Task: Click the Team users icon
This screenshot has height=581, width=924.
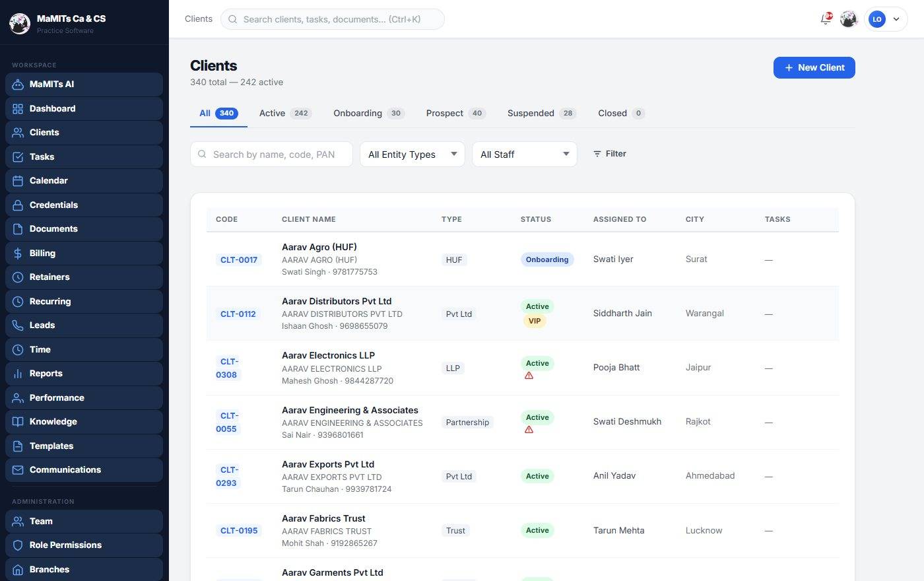Action: click(x=18, y=522)
